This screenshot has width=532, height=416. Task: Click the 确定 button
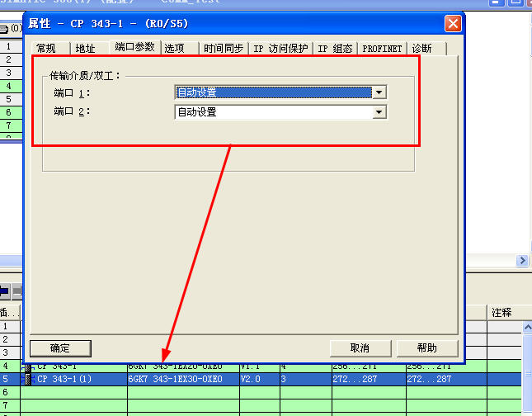[x=60, y=347]
